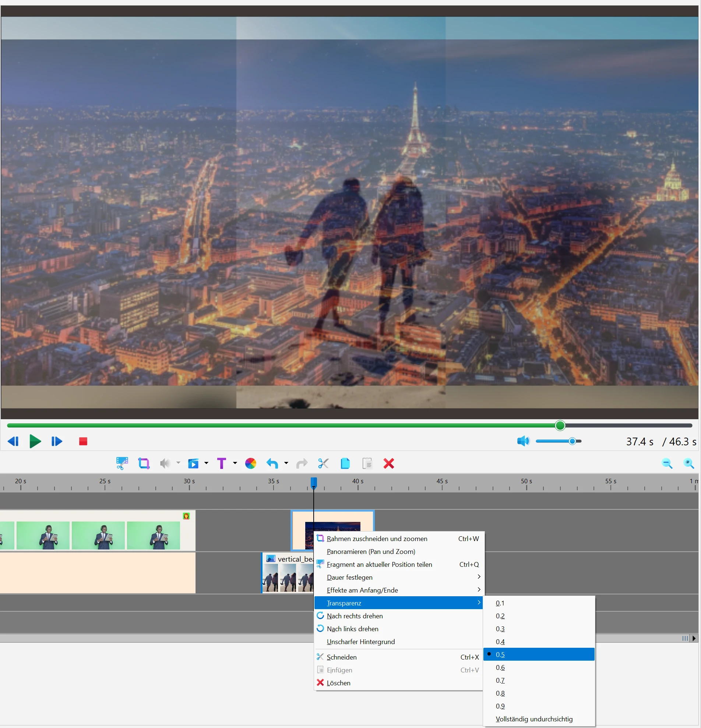This screenshot has height=728, width=701.
Task: Choose Rahmen zuschneiden und zoomen
Action: pos(398,538)
